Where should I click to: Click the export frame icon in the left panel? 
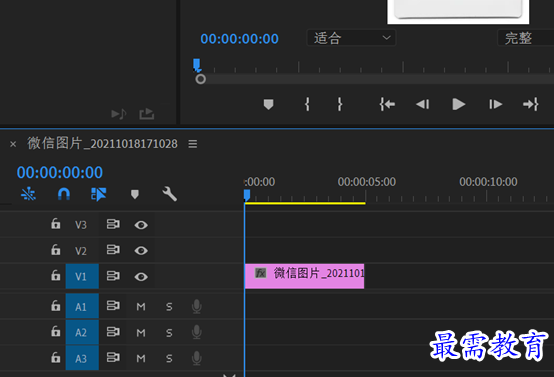(x=146, y=114)
